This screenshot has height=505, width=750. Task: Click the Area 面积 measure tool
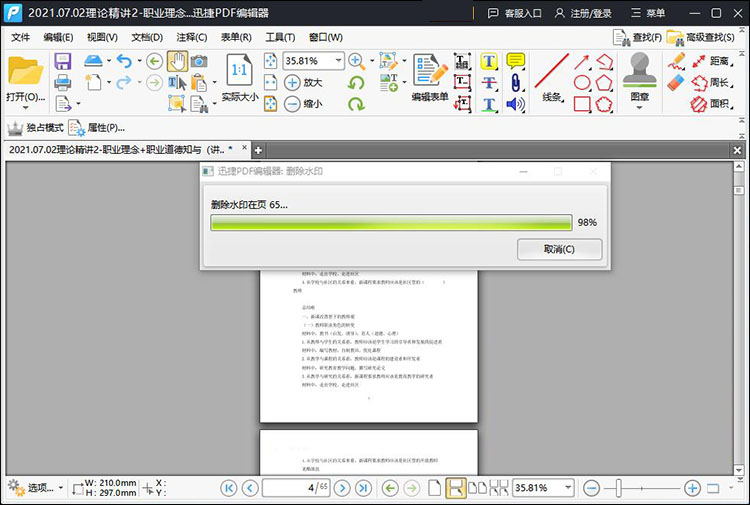click(x=711, y=104)
